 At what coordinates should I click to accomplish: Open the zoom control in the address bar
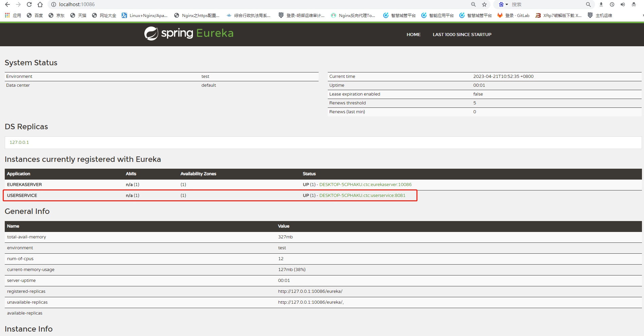click(x=473, y=4)
